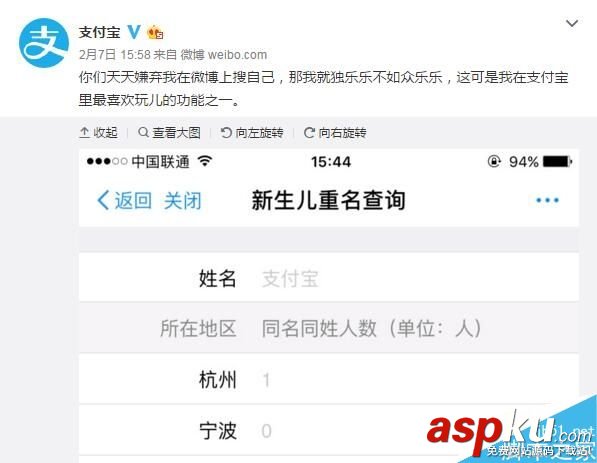Click the battery indicator icon
597x463 pixels.
click(x=557, y=161)
